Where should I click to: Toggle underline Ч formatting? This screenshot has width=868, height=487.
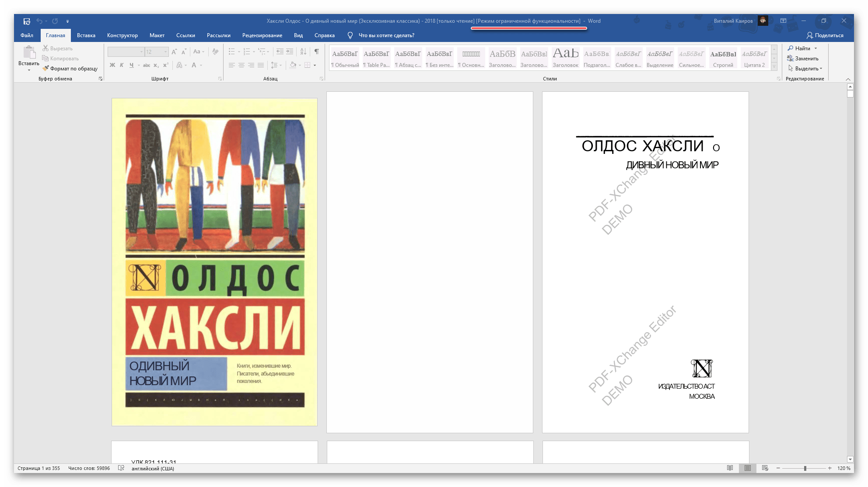click(x=131, y=65)
